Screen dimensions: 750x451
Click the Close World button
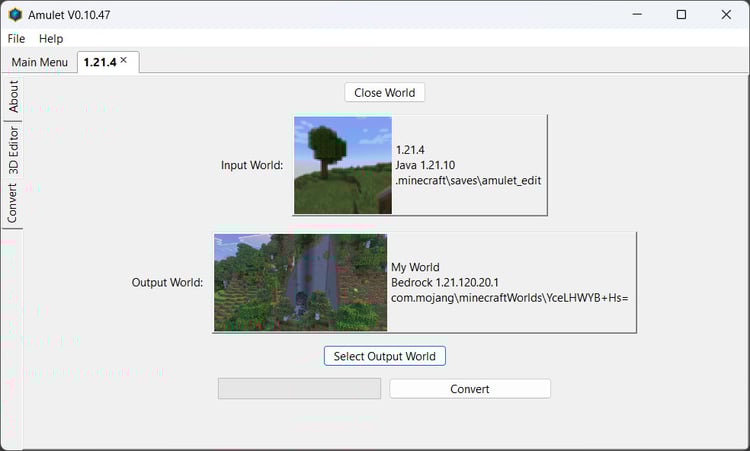[x=385, y=93]
